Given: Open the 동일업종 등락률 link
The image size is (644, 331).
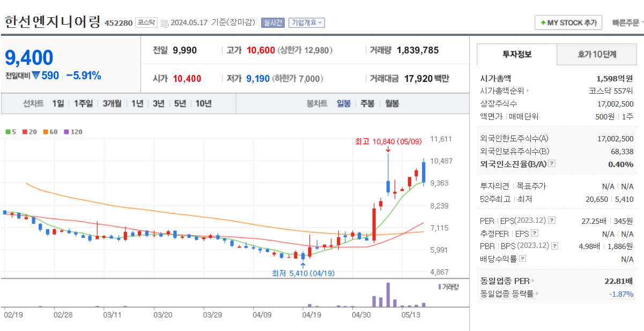Looking at the screenshot, I should 509,294.
